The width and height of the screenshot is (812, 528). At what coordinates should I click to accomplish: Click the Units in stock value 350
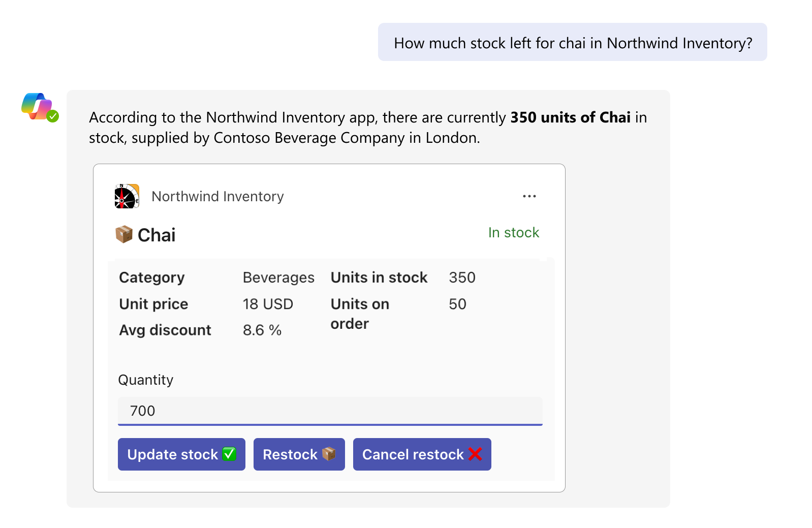pos(461,277)
